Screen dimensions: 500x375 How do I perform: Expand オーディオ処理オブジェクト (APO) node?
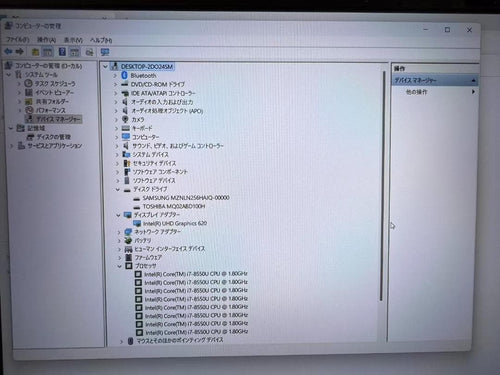(116, 111)
